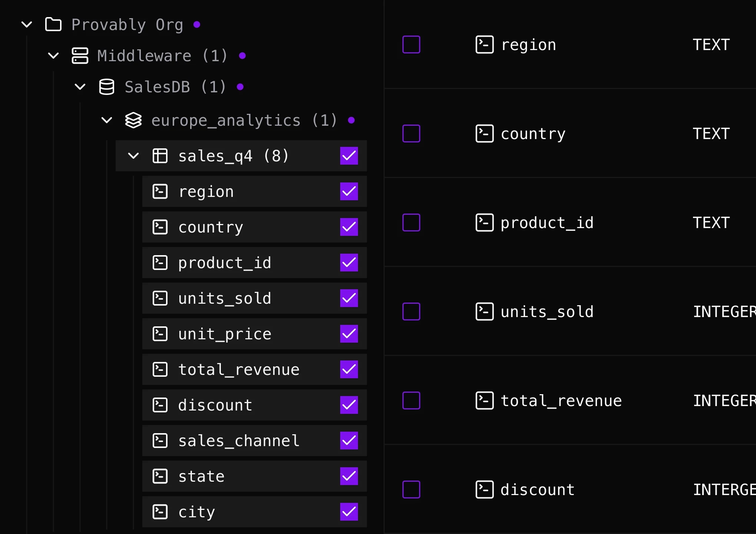Click the column icon beside discount in detail pane

(x=484, y=489)
